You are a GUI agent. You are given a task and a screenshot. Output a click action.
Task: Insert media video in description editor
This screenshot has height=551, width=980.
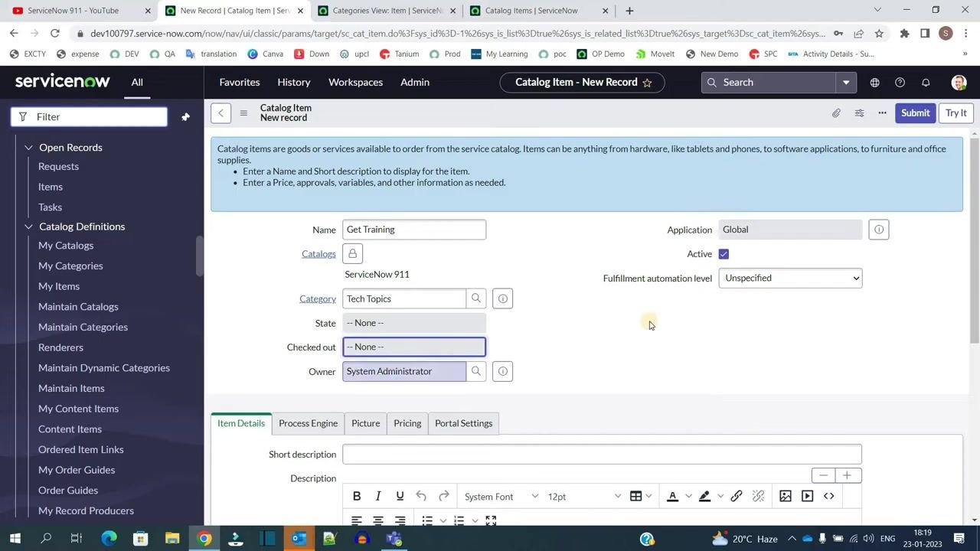tap(807, 497)
